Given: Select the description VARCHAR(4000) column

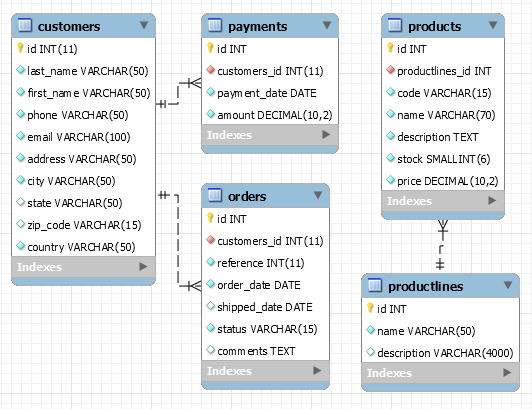Looking at the screenshot, I should (440, 353).
